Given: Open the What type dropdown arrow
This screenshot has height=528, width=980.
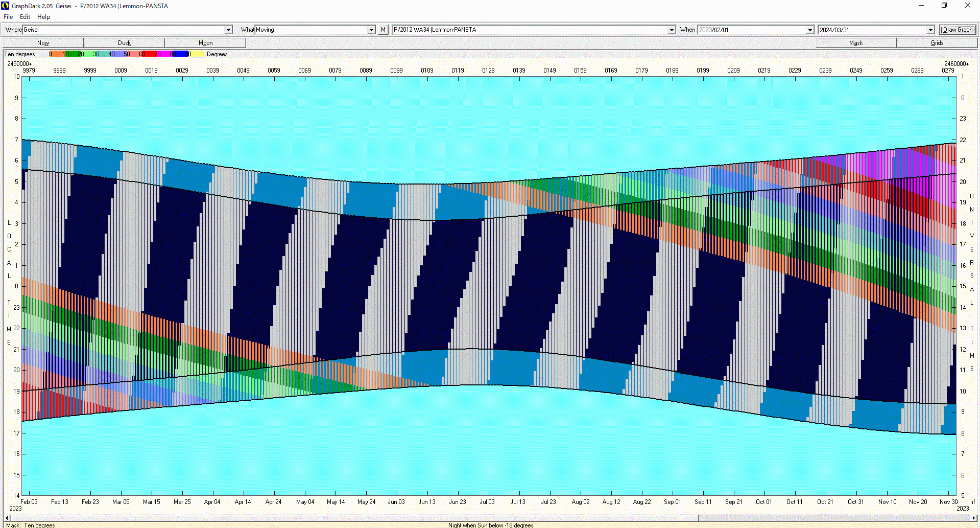Looking at the screenshot, I should (x=371, y=30).
